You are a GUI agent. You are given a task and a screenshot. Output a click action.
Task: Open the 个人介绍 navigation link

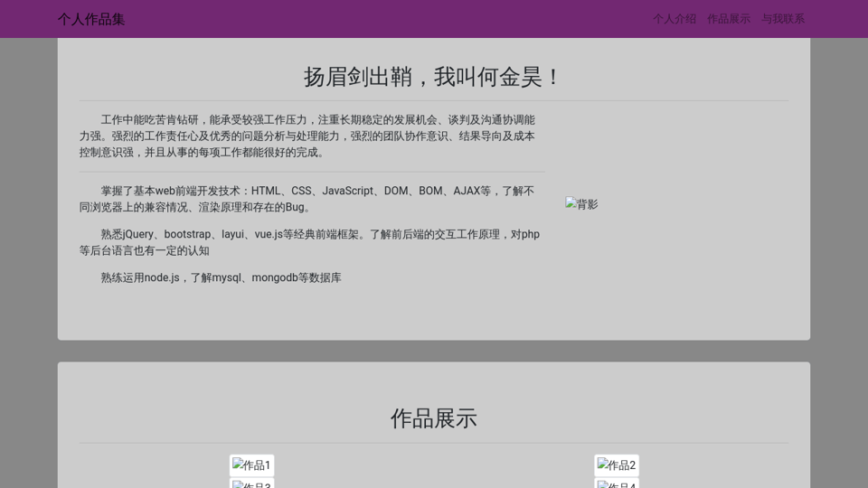(x=675, y=19)
